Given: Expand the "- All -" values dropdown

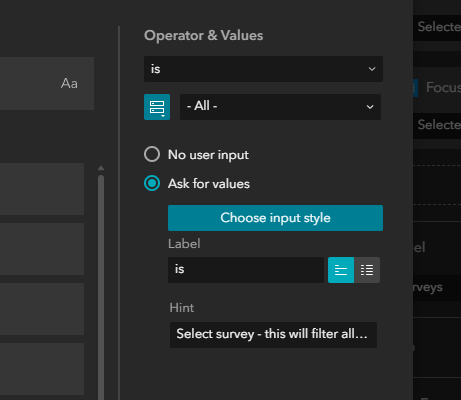Looking at the screenshot, I should click(x=280, y=107).
